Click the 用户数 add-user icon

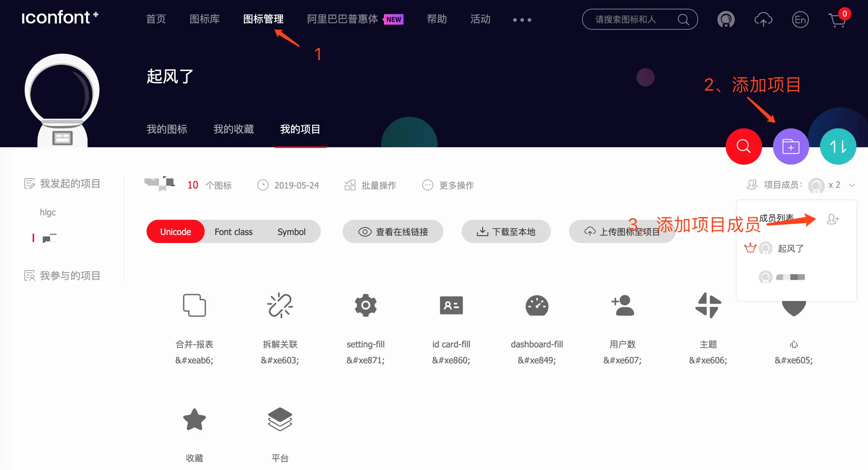pos(623,306)
